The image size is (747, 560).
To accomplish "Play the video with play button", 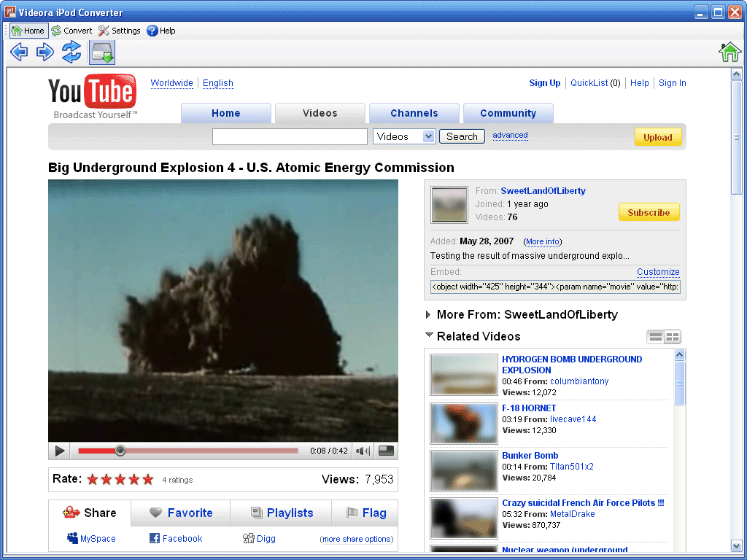I will (60, 451).
